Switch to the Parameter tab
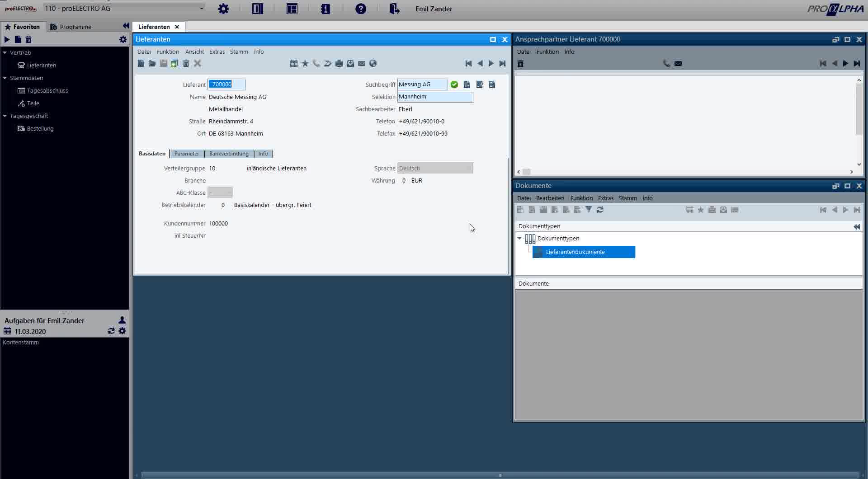This screenshot has width=868, height=479. tap(187, 154)
